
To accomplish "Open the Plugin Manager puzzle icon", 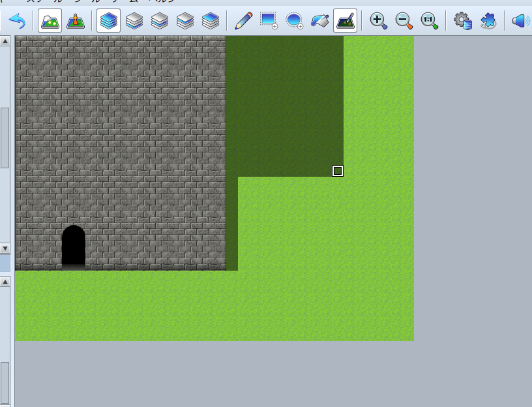I will pyautogui.click(x=488, y=21).
